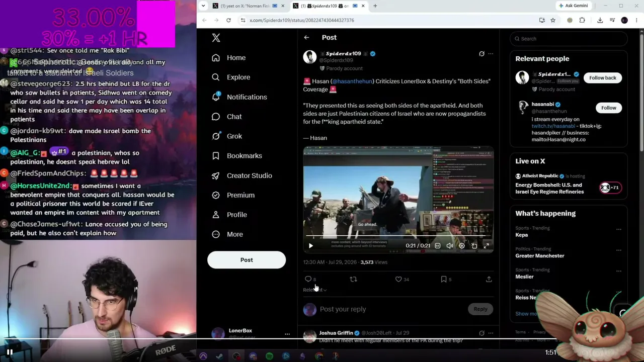Open Bookmarks in the sidebar
The image size is (644, 362).
pos(237,156)
